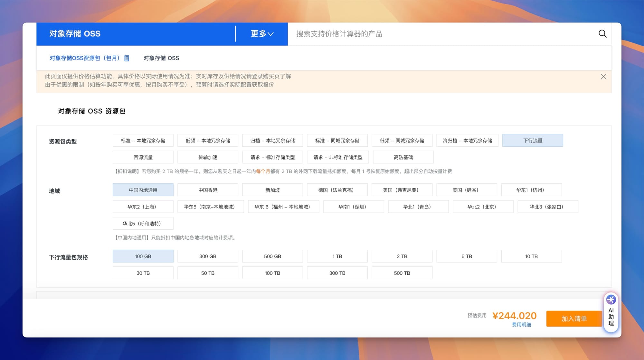This screenshot has height=360, width=644.
Task: Select region 华东2（上海）
Action: click(x=143, y=207)
